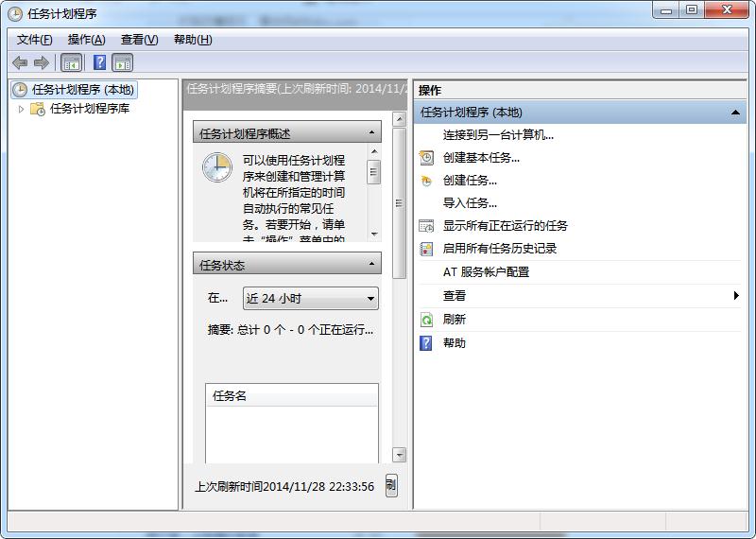
Task: Open the 文件(F) menu
Action: [34, 40]
